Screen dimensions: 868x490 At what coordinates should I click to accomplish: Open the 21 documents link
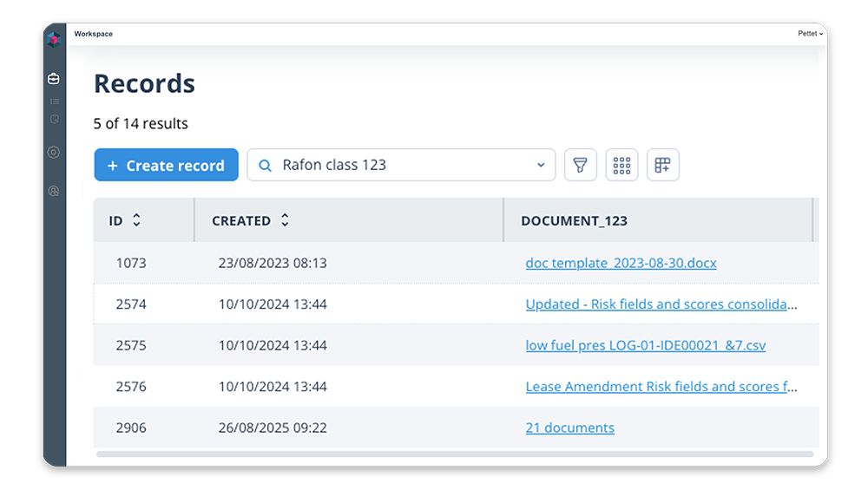569,428
